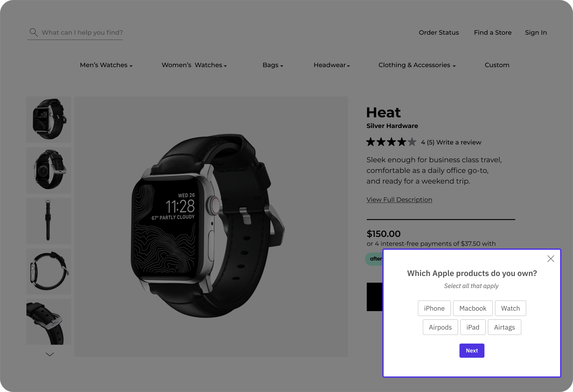Expand the Clothing & Accessories dropdown
The width and height of the screenshot is (573, 392).
tap(417, 65)
